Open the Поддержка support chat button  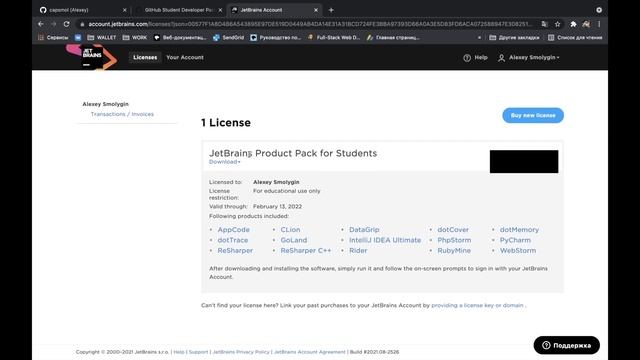pyautogui.click(x=567, y=345)
